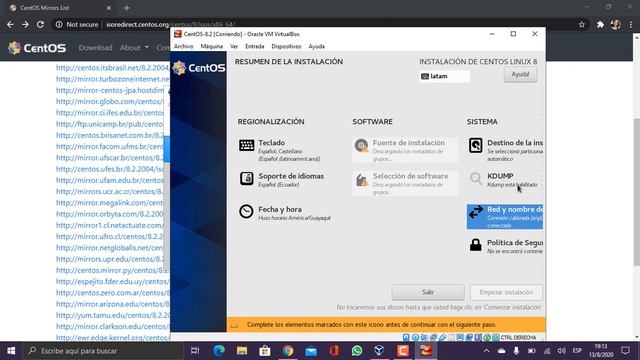Screen dimensions: 640x360
Task: Open Ayuda menu in VirtualBox
Action: (316, 47)
